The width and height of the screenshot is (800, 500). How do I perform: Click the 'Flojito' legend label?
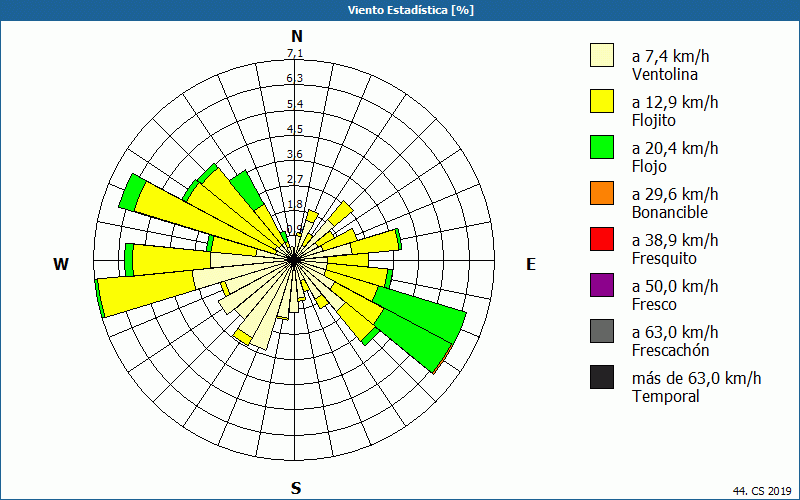pyautogui.click(x=654, y=121)
